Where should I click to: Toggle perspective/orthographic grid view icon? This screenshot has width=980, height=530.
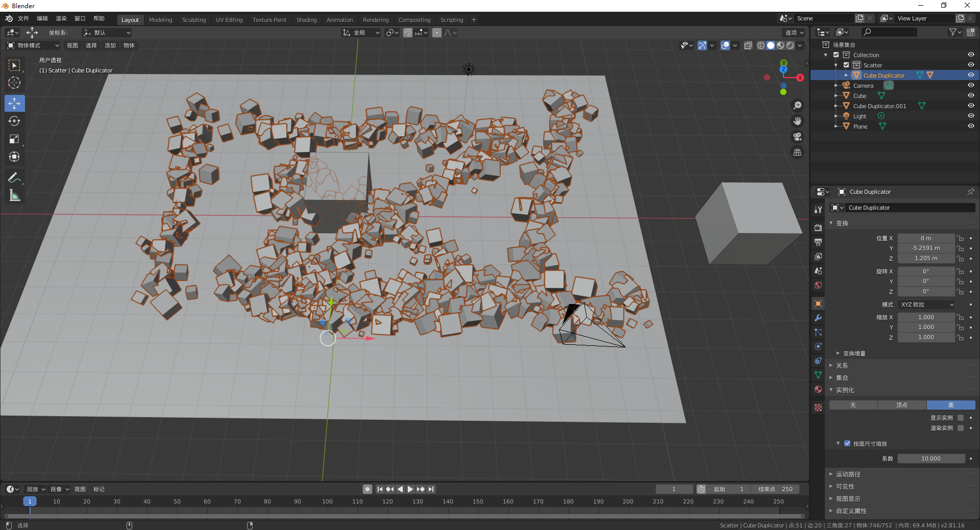pos(797,153)
